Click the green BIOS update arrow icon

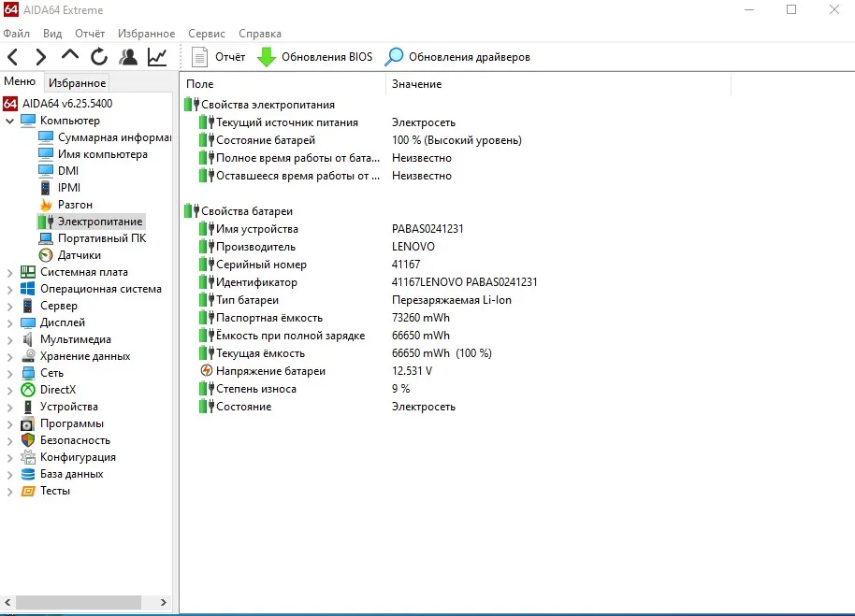(x=266, y=57)
